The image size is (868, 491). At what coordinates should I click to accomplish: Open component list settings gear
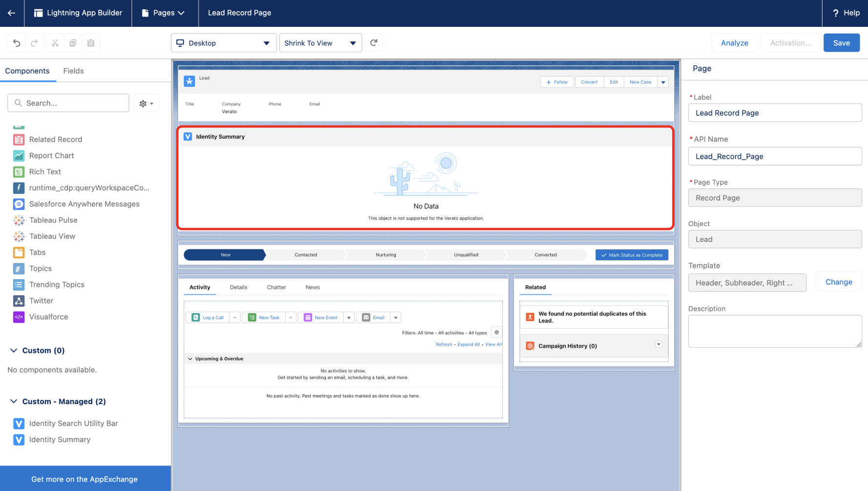click(146, 103)
